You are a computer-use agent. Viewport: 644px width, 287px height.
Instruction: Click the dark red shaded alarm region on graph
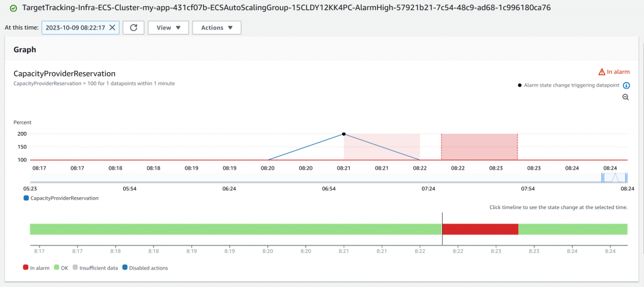pyautogui.click(x=479, y=147)
